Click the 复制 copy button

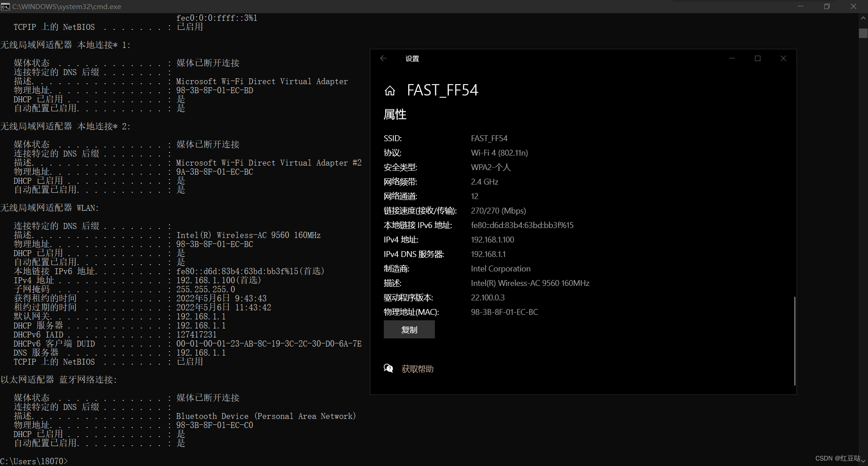tap(409, 329)
